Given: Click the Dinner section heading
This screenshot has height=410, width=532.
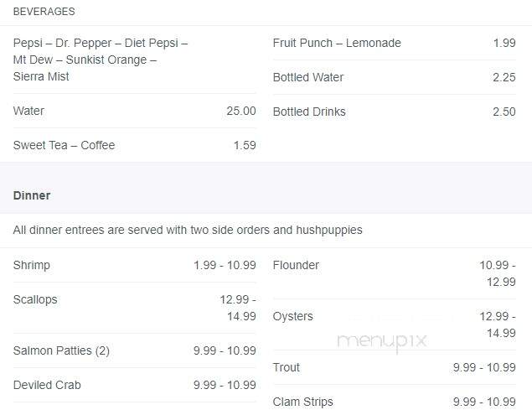Looking at the screenshot, I should click(x=32, y=195).
